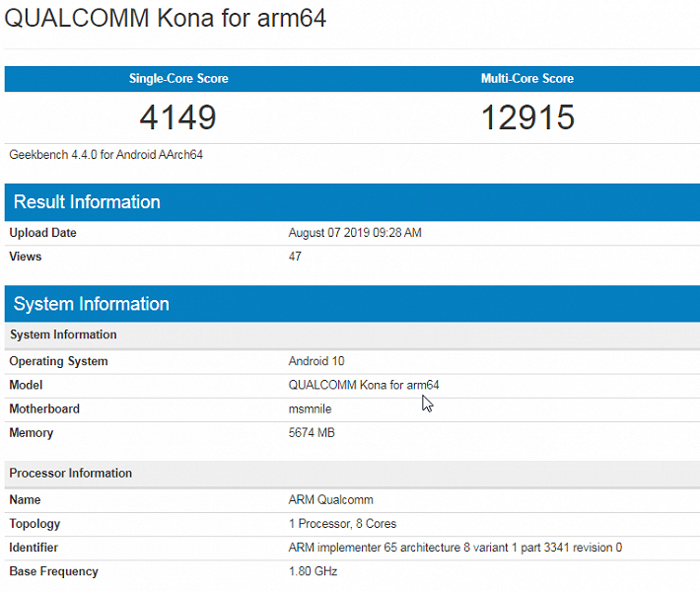
Task: Click the Views count value 47
Action: [295, 257]
